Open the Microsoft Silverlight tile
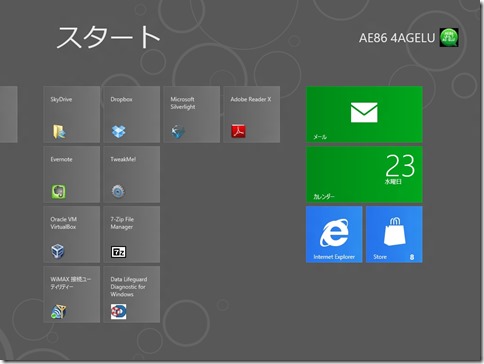 [x=192, y=114]
